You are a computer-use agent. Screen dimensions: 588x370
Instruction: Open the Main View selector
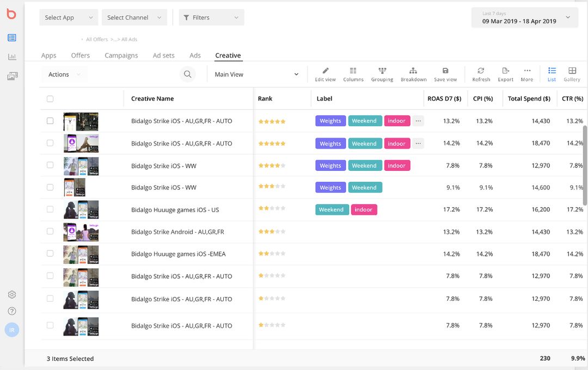click(256, 74)
